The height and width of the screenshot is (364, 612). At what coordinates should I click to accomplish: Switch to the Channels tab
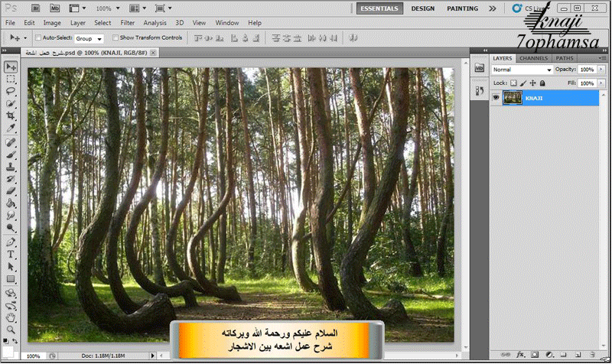click(x=533, y=58)
